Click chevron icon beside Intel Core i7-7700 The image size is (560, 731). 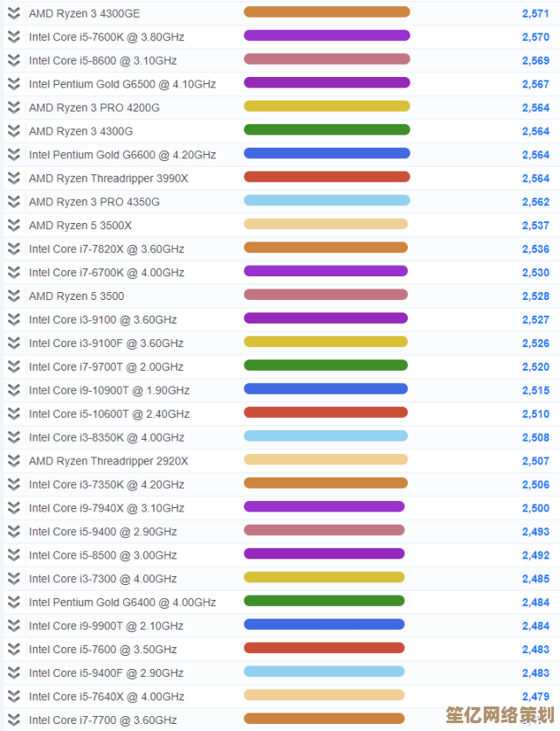13,721
